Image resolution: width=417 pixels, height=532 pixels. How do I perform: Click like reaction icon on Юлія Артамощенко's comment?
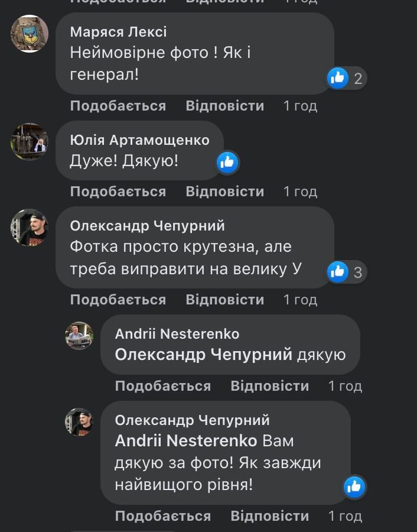click(x=227, y=162)
